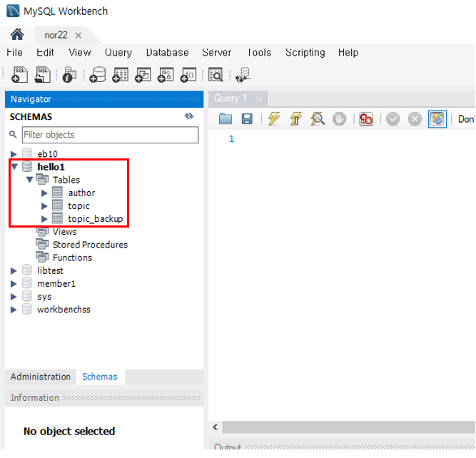Image resolution: width=476 pixels, height=458 pixels.
Task: Toggle auto-commit mode button
Action: click(x=437, y=119)
